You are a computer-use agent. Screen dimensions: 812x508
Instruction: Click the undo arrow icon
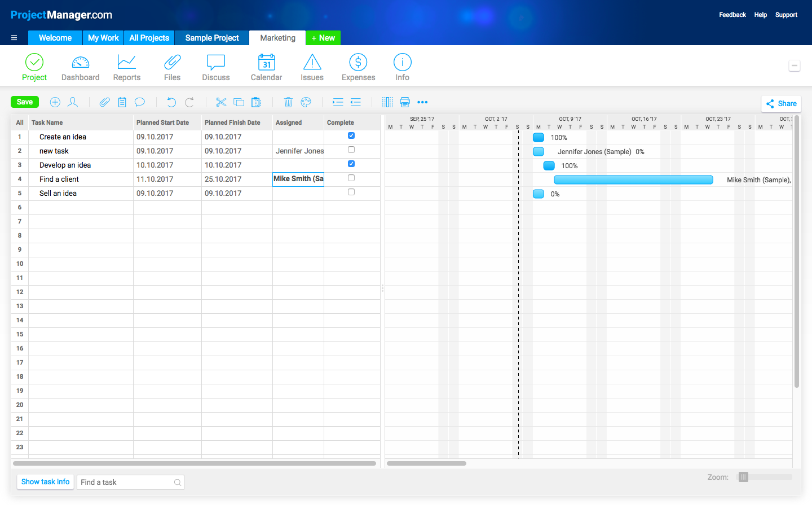pos(171,102)
